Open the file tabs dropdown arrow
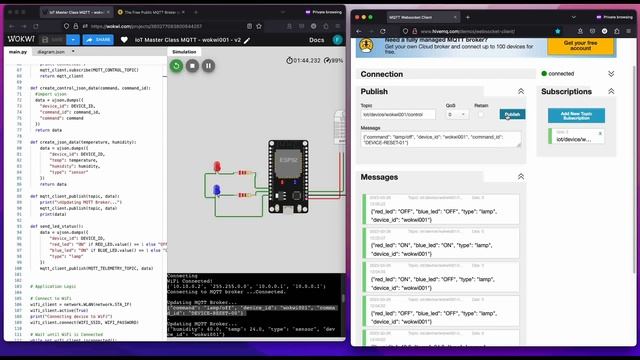This screenshot has width=640, height=360. (73, 52)
